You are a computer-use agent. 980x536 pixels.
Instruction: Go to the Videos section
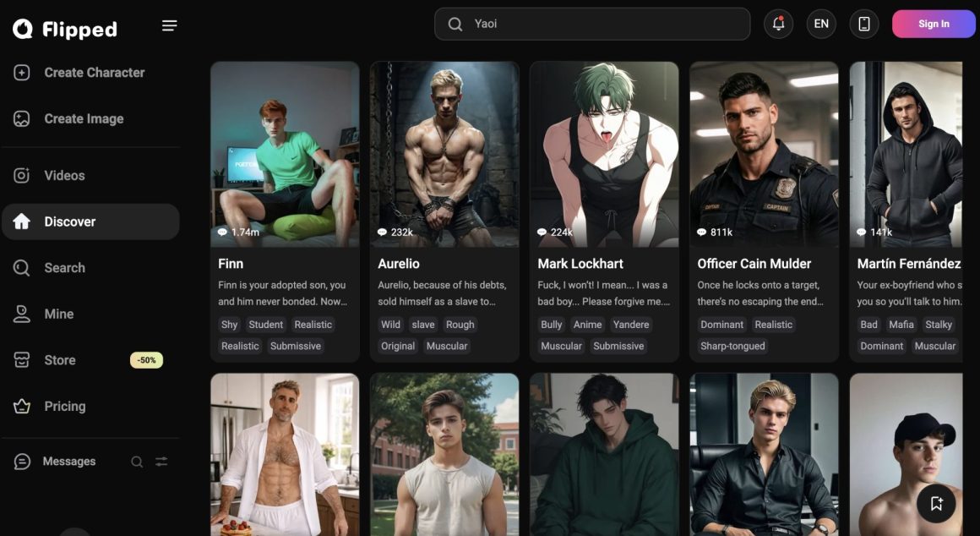pos(64,176)
